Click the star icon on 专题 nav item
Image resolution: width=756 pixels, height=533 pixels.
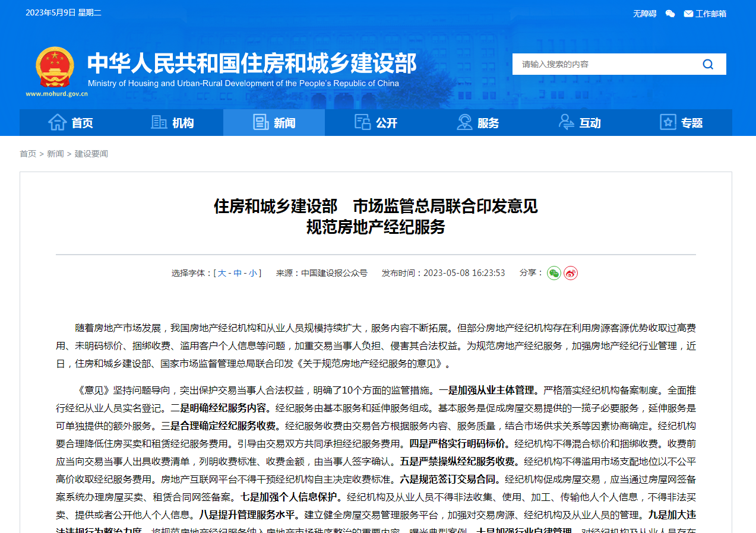coord(668,122)
